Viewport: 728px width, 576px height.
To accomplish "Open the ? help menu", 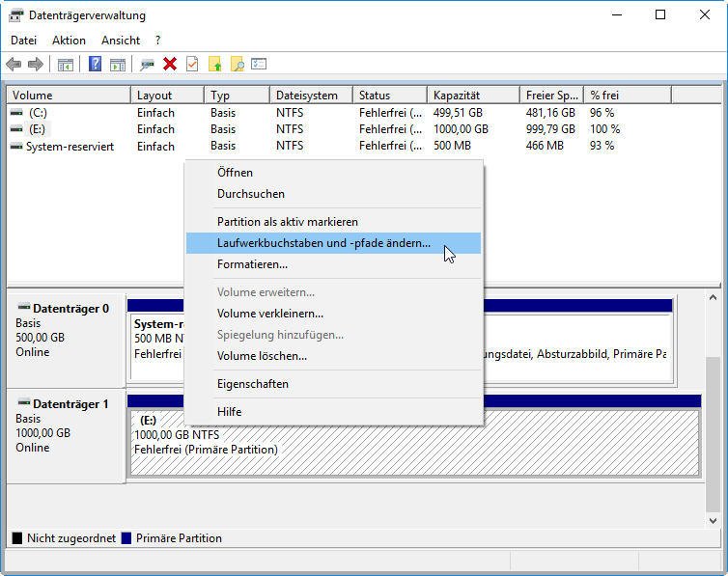I will pyautogui.click(x=157, y=41).
